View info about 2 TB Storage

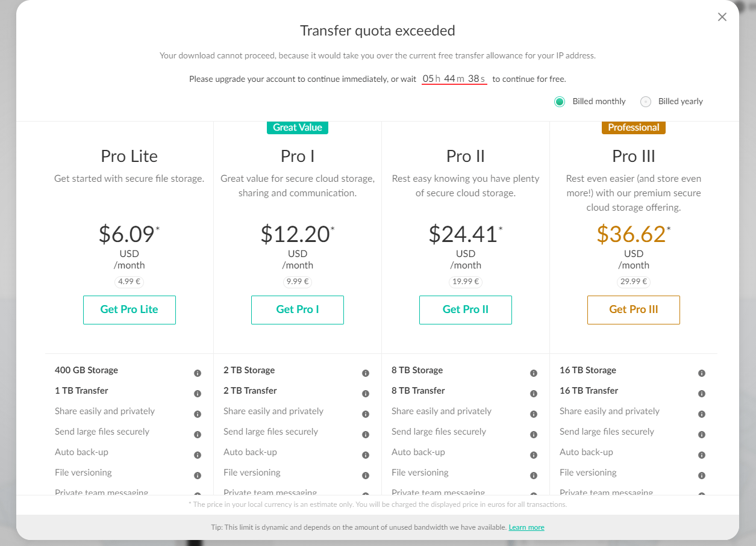click(365, 373)
